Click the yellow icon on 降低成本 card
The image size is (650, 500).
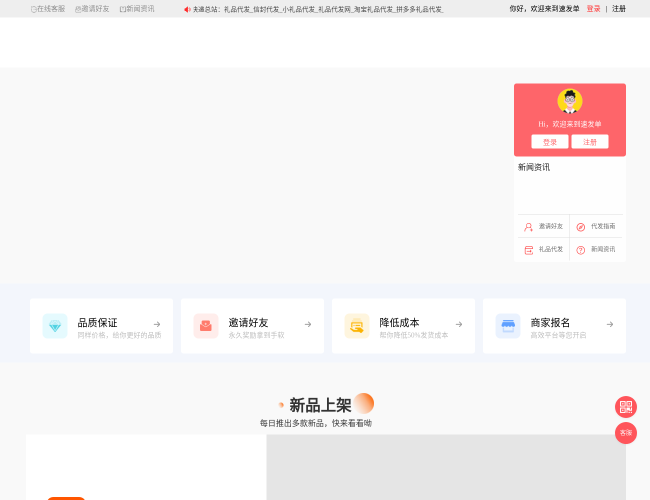357,326
